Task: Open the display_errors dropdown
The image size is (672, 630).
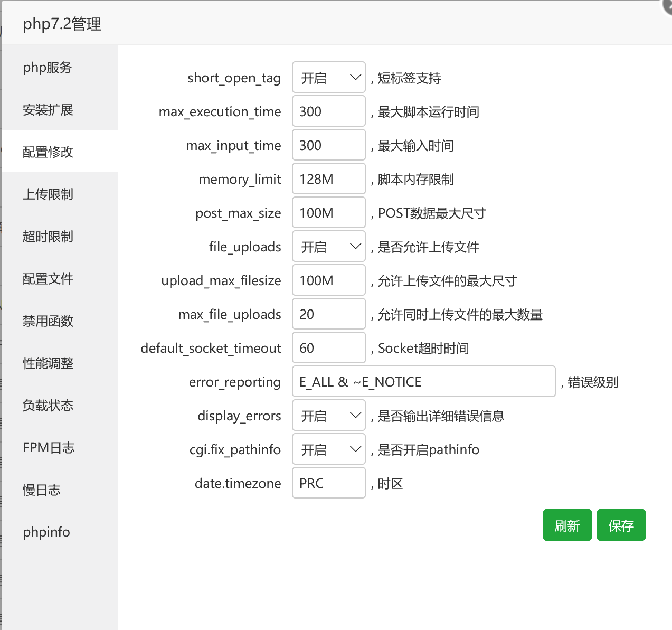Action: pos(328,415)
